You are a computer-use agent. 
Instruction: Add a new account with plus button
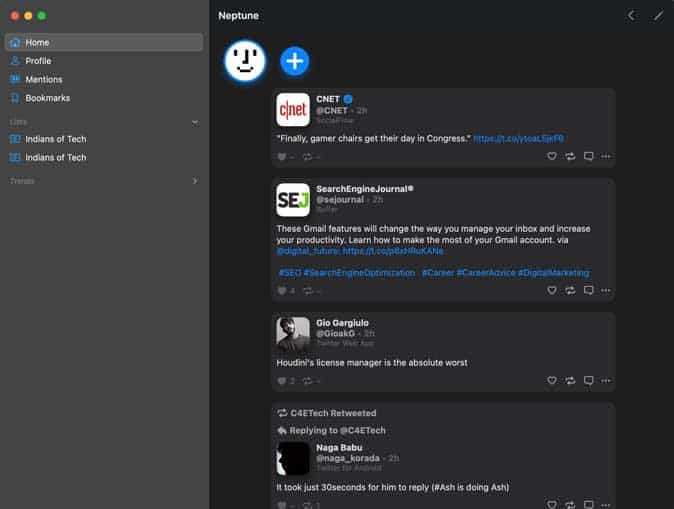tap(294, 61)
